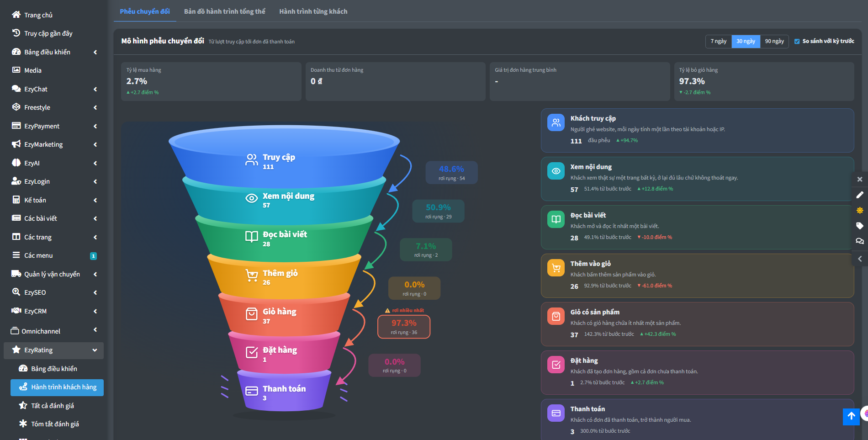Open the EzySEO search icon
Viewport: 868px width, 440px height.
[x=16, y=292]
